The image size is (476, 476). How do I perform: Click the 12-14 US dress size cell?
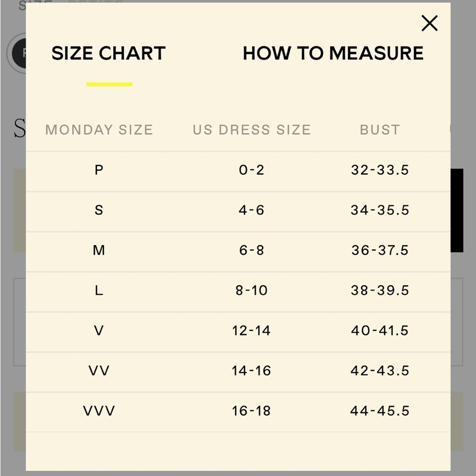[251, 331]
